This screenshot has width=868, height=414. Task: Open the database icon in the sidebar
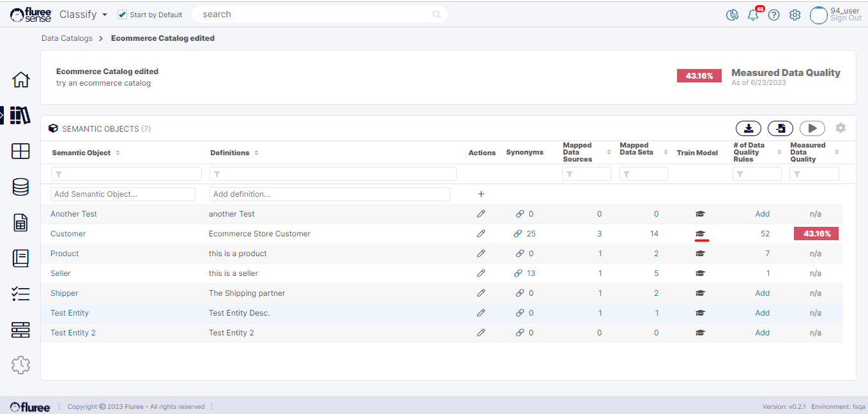coord(20,187)
